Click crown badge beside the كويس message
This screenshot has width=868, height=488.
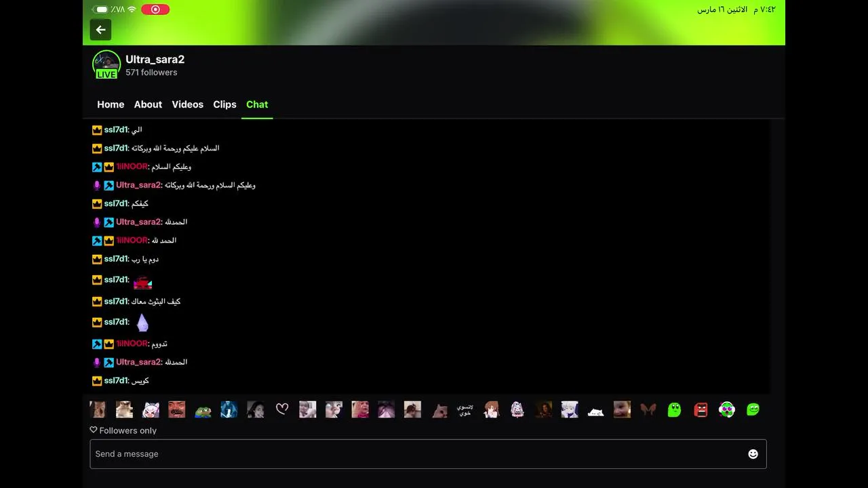point(97,381)
